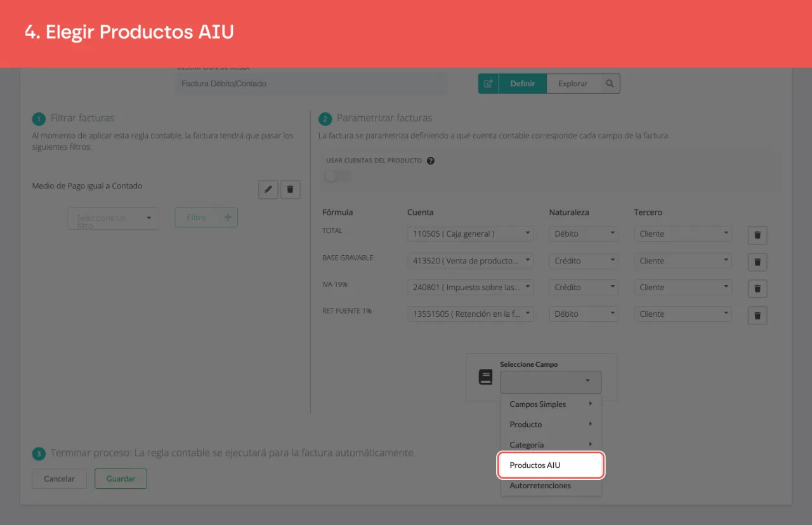This screenshot has width=812, height=525.
Task: Edit the Medio de Pago filter pencil icon
Action: [268, 189]
